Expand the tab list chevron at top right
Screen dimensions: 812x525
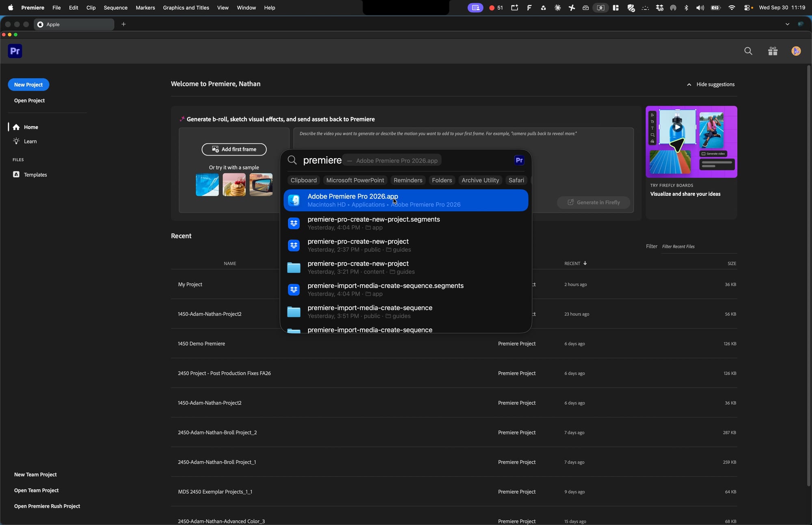click(787, 24)
